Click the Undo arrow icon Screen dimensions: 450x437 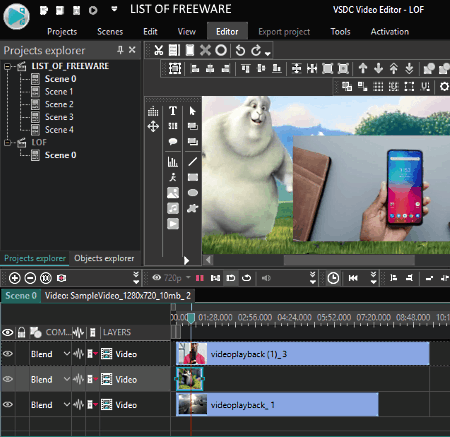coord(240,51)
